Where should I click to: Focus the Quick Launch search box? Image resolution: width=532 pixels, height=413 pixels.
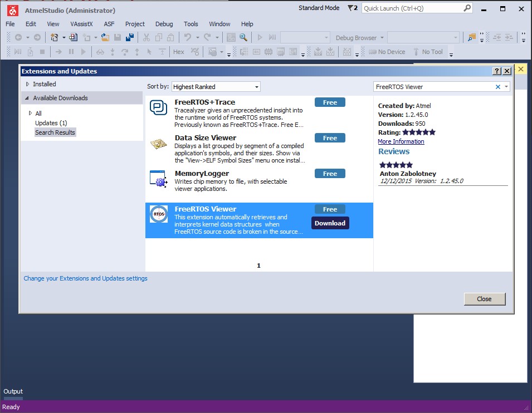pos(417,8)
